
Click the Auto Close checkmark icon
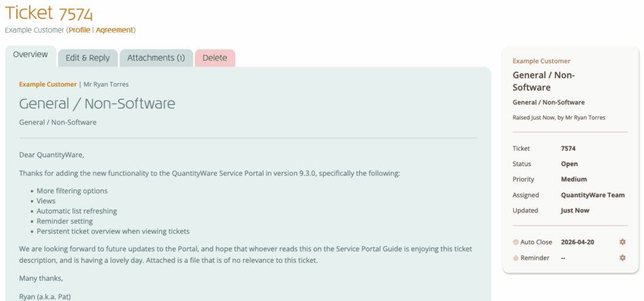[516, 242]
